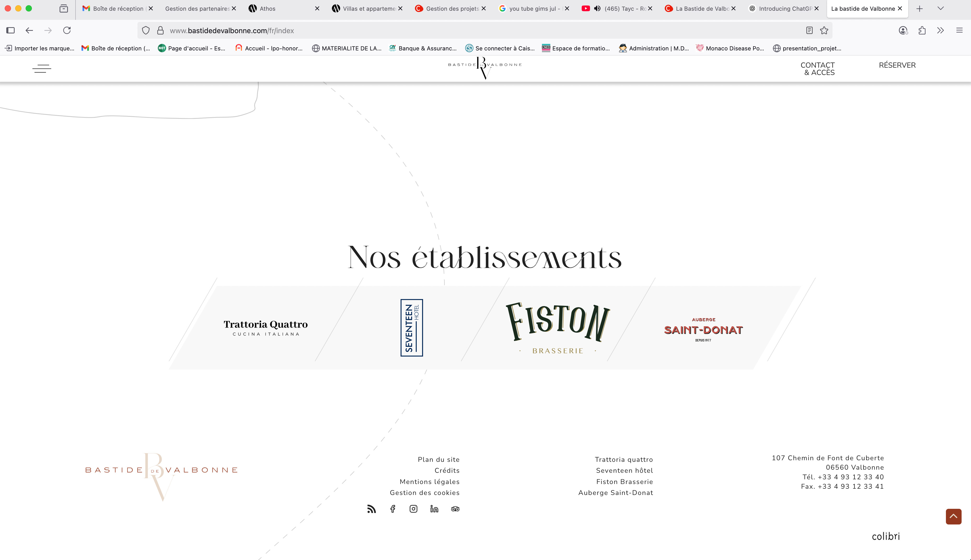This screenshot has height=560, width=971.
Task: Open the Seventeen Hotel logo card
Action: (x=412, y=328)
